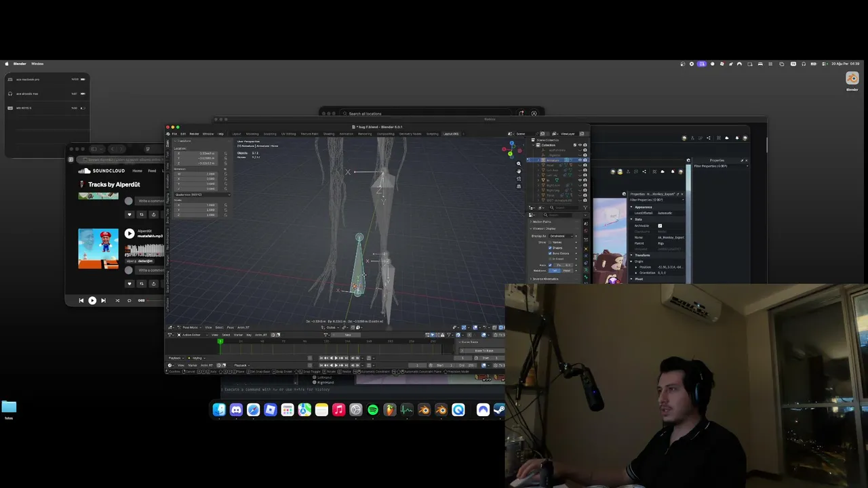Open Steam from the Dock
The image size is (868, 488).
tap(499, 409)
